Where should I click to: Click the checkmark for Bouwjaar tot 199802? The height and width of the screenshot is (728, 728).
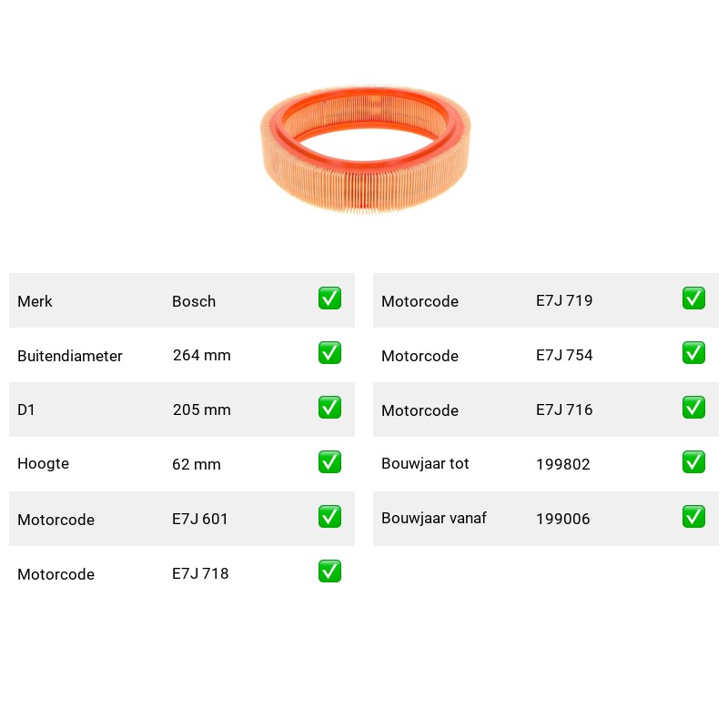click(693, 462)
